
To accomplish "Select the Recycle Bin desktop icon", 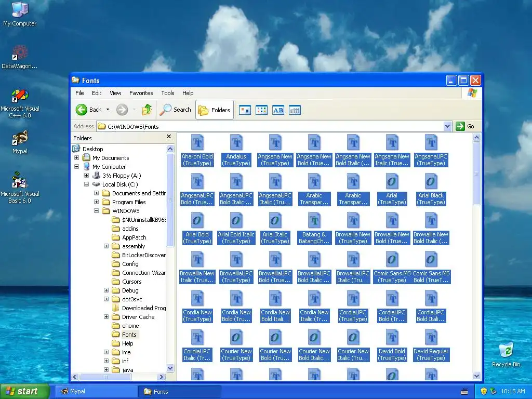I will [x=506, y=354].
